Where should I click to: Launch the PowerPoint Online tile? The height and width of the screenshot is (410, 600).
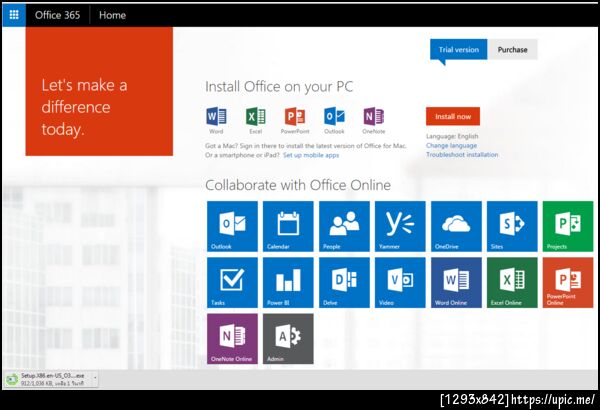coord(568,283)
